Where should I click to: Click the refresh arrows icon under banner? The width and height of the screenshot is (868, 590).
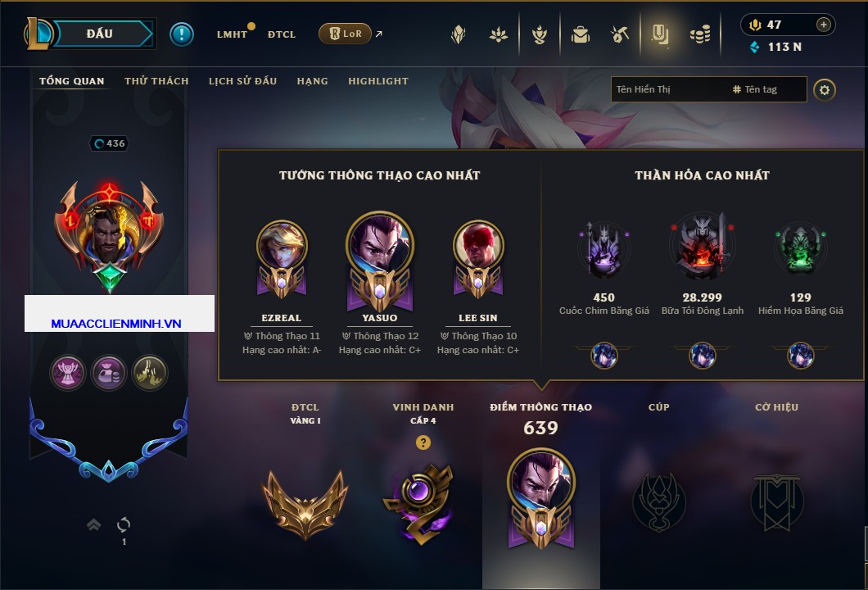(124, 524)
